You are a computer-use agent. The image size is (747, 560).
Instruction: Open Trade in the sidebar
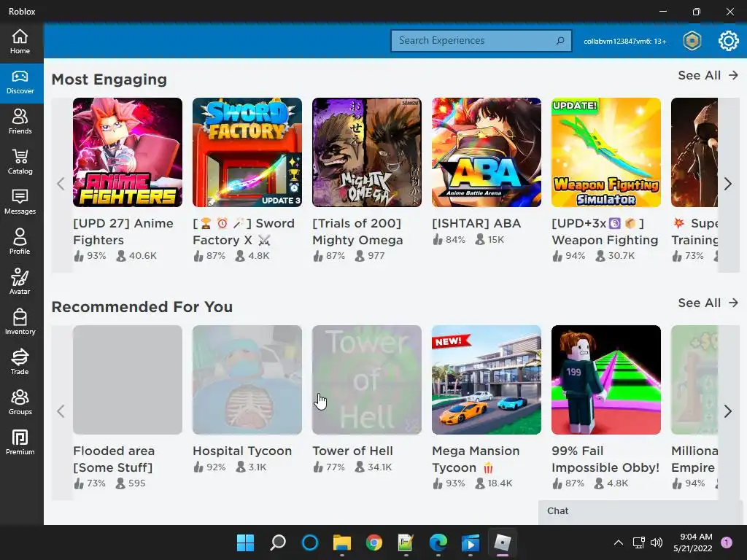[x=20, y=363]
